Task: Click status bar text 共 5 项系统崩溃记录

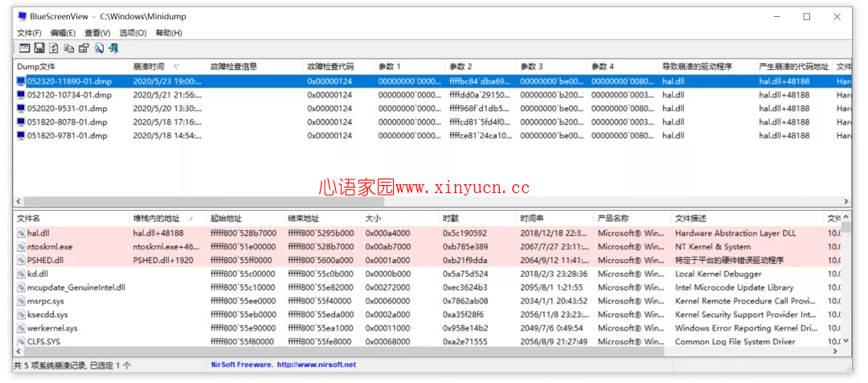Action: [50, 365]
